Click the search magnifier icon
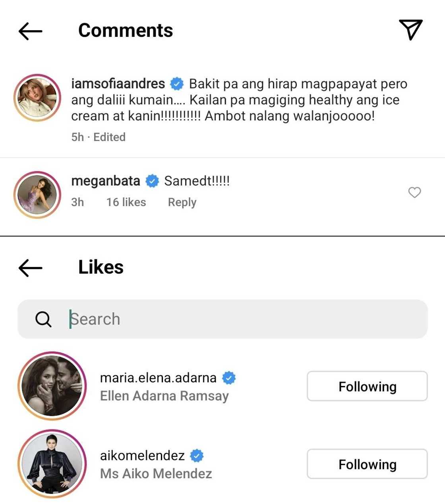Screen dimensions: 445x504 43,319
